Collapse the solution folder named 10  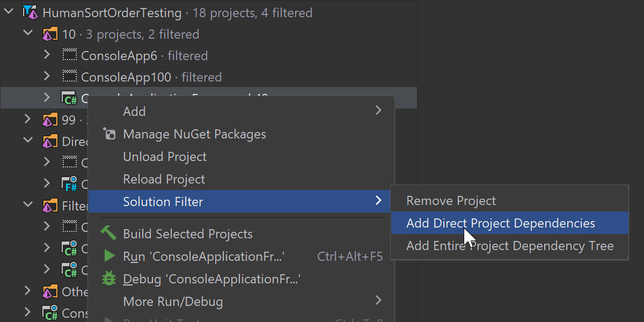click(28, 34)
